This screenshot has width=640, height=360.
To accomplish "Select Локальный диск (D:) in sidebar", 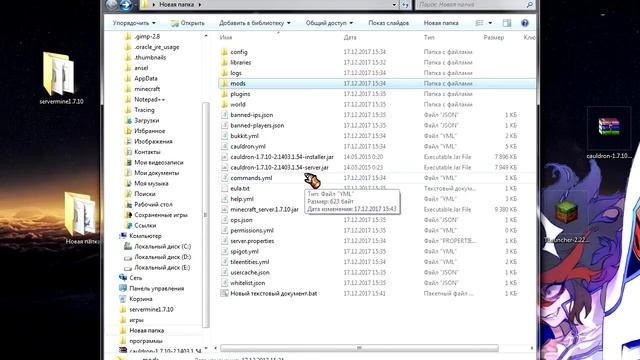I will [162, 257].
